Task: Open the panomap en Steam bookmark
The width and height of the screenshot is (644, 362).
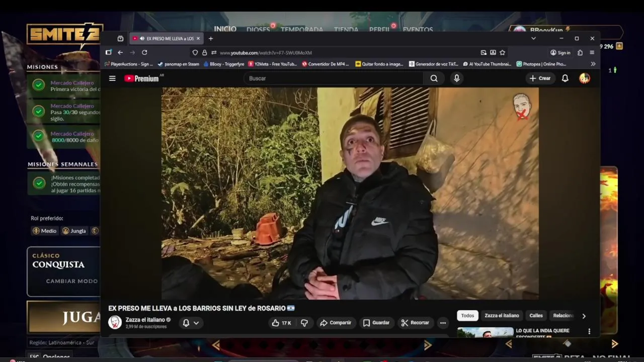Action: click(x=179, y=64)
